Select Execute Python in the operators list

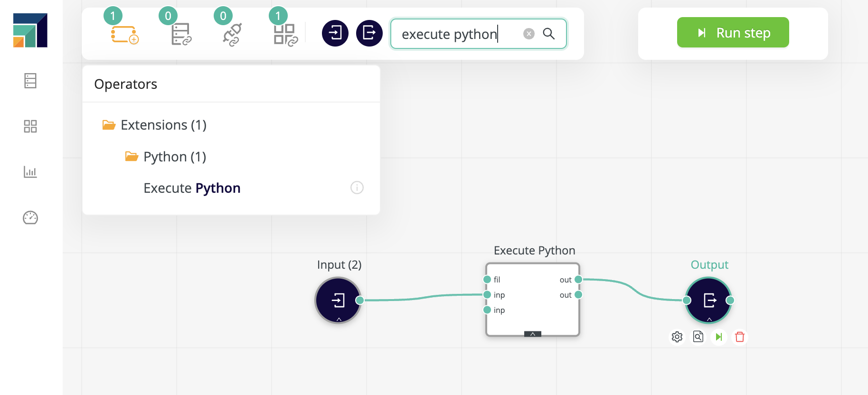192,188
